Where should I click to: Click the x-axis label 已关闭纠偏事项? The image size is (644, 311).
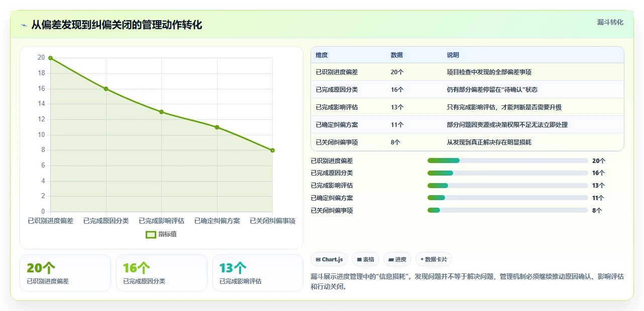[272, 221]
